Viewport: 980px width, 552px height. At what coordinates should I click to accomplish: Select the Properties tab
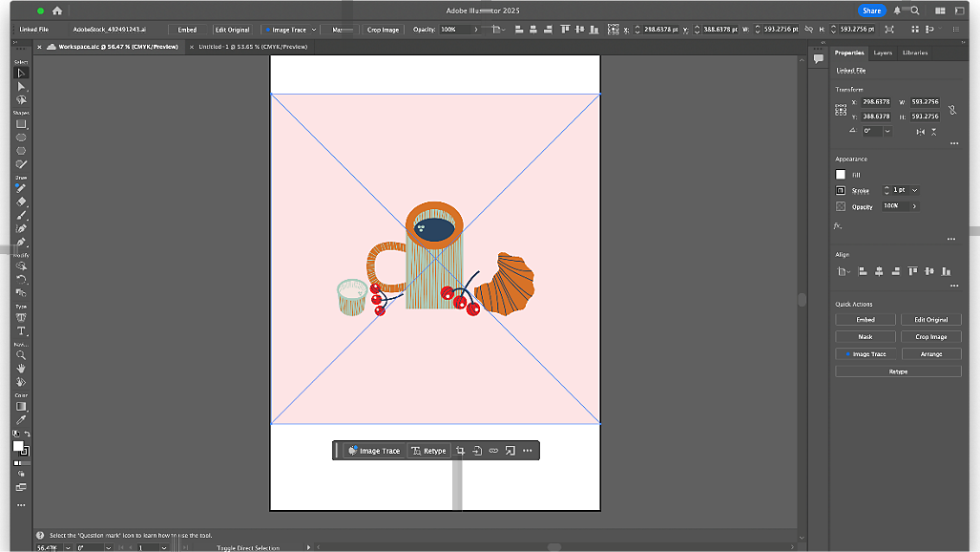(x=849, y=53)
